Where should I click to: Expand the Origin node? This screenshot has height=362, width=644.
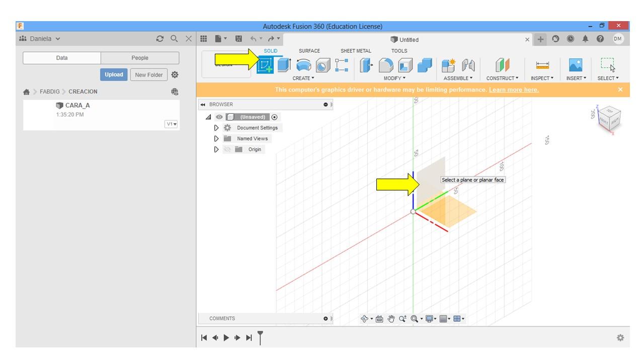(x=217, y=149)
